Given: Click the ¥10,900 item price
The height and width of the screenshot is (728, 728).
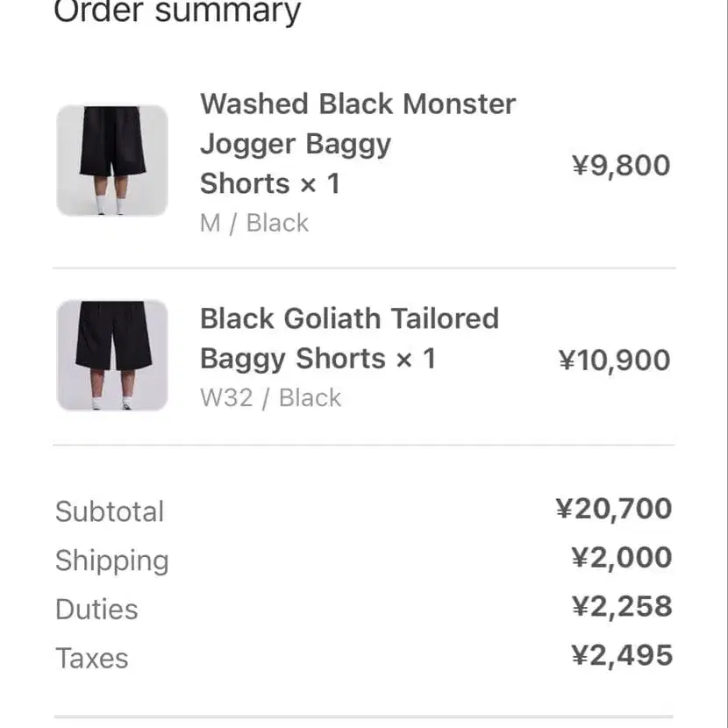Looking at the screenshot, I should click(614, 360).
